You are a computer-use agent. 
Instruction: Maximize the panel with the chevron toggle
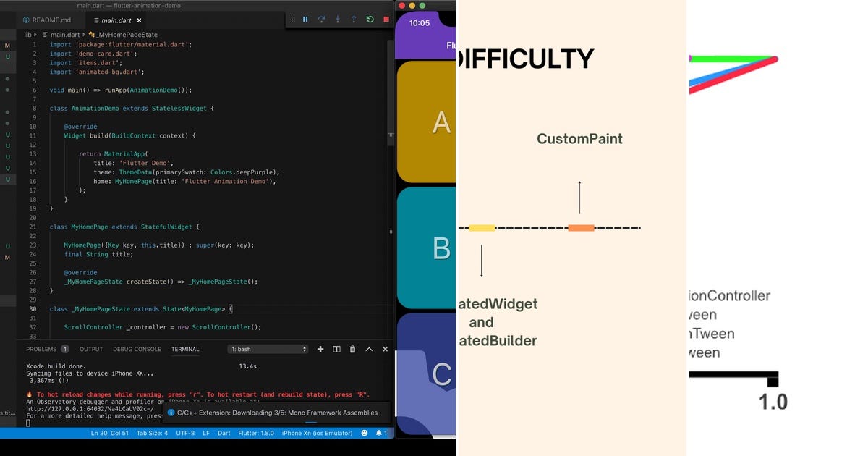369,349
